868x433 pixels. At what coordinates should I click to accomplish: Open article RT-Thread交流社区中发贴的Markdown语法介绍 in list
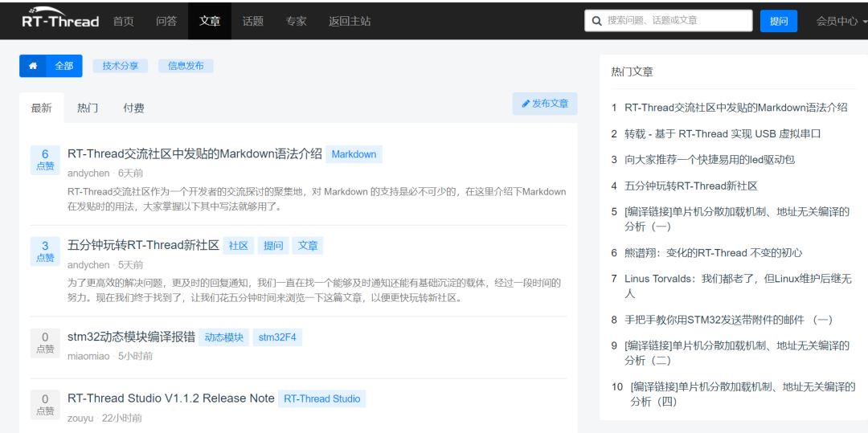(194, 153)
